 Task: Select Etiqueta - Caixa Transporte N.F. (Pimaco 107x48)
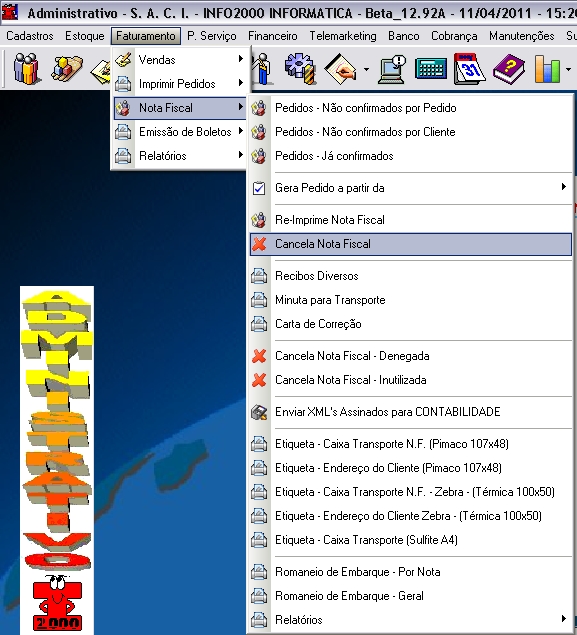click(411, 444)
